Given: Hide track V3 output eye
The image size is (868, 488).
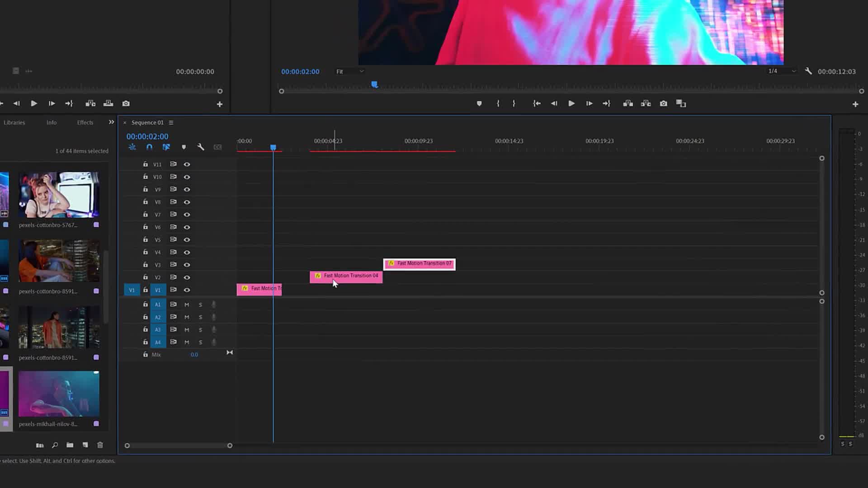Looking at the screenshot, I should pyautogui.click(x=187, y=265).
